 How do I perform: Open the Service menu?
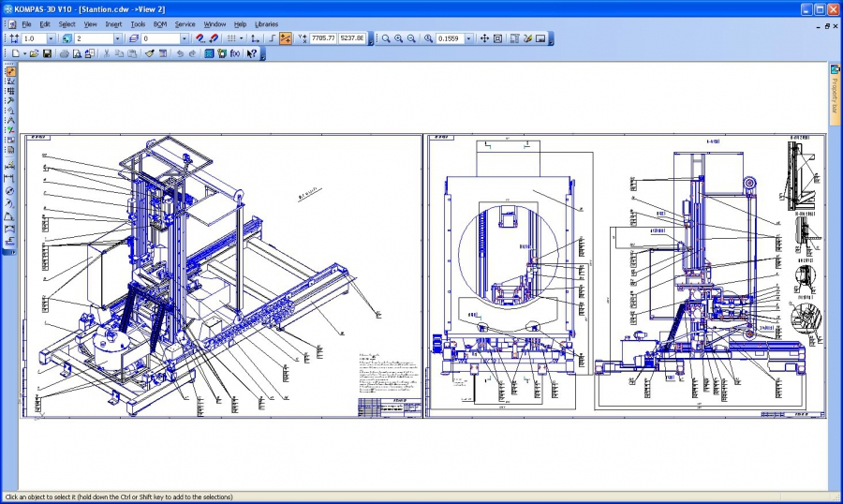point(185,23)
